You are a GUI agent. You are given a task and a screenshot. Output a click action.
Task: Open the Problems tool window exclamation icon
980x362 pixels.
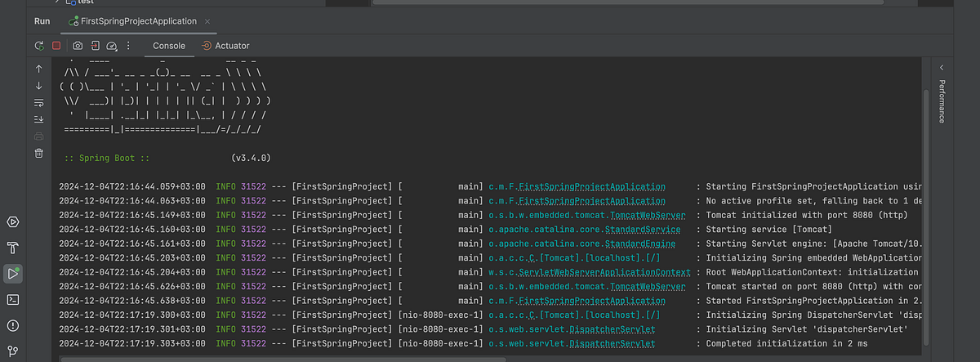12,325
